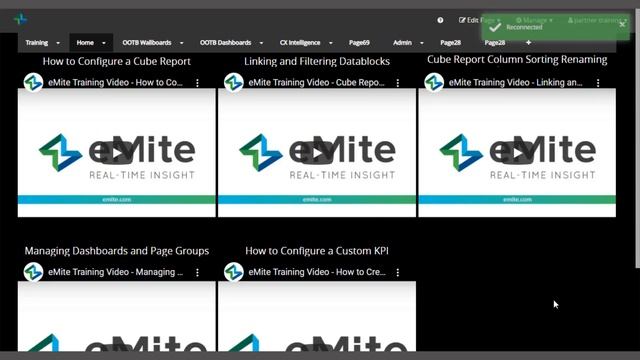This screenshot has width=640, height=360.
Task: Open the help question mark icon
Action: point(440,20)
